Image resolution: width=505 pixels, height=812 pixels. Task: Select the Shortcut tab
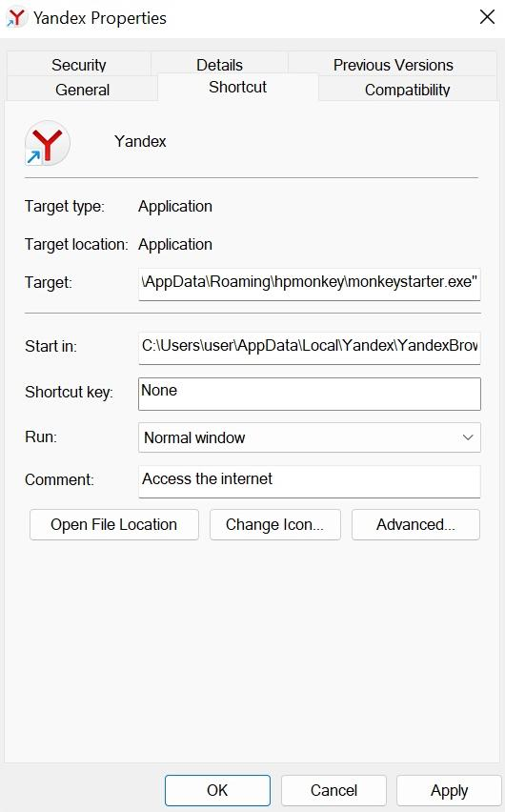(x=238, y=87)
